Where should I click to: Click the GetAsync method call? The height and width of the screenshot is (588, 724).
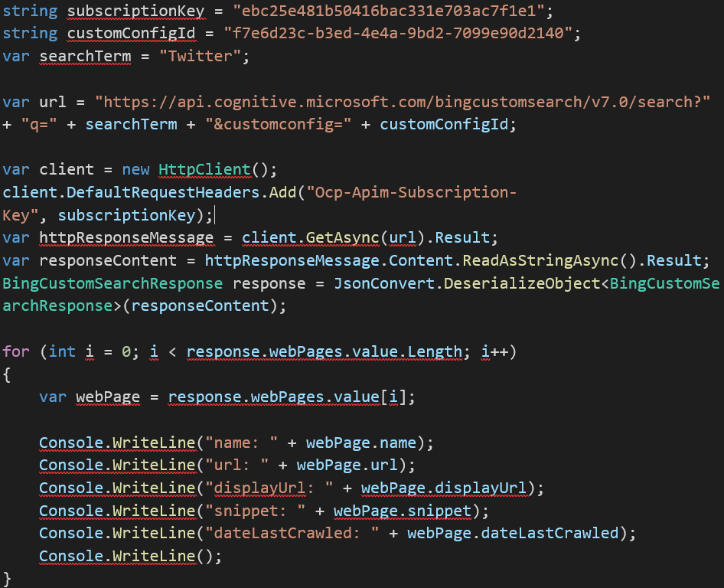pos(342,237)
